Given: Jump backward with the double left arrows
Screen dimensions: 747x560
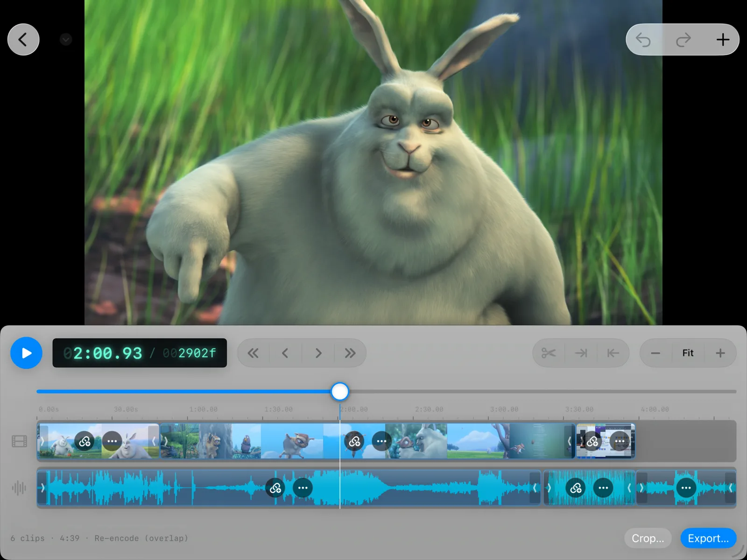Looking at the screenshot, I should pyautogui.click(x=253, y=353).
